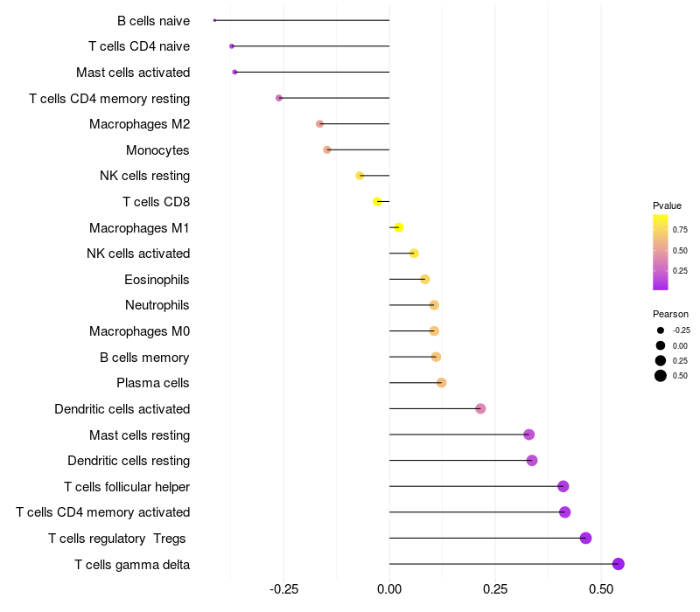Select the T cells regulatory Tregs dot

pyautogui.click(x=586, y=538)
